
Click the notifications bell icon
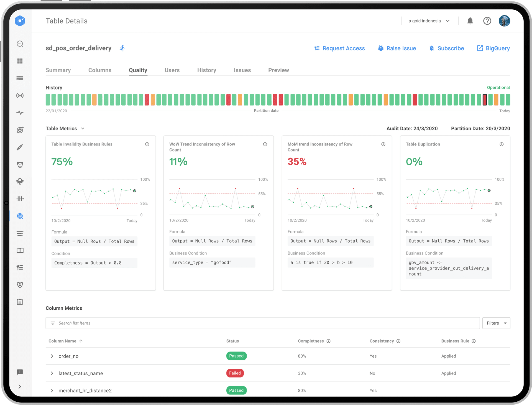[470, 21]
